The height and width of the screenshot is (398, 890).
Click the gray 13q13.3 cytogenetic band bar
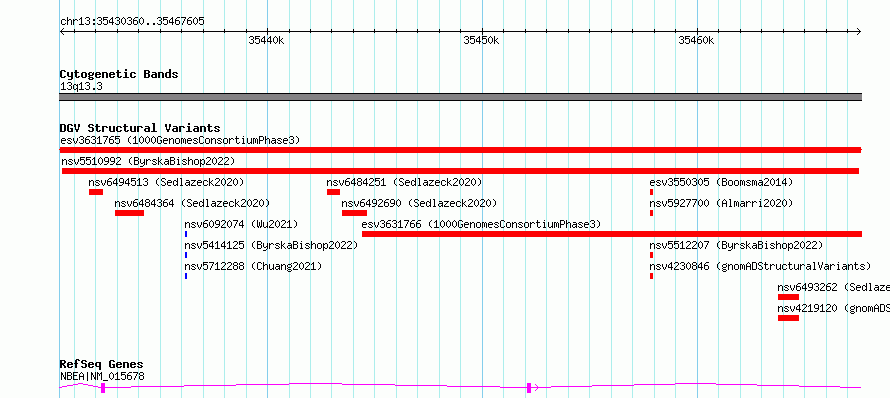[460, 97]
